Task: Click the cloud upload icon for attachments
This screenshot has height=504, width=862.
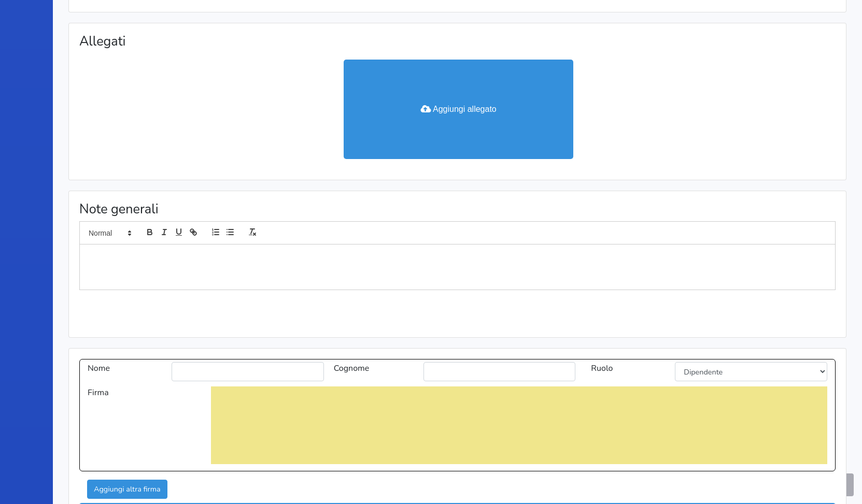Action: (426, 109)
